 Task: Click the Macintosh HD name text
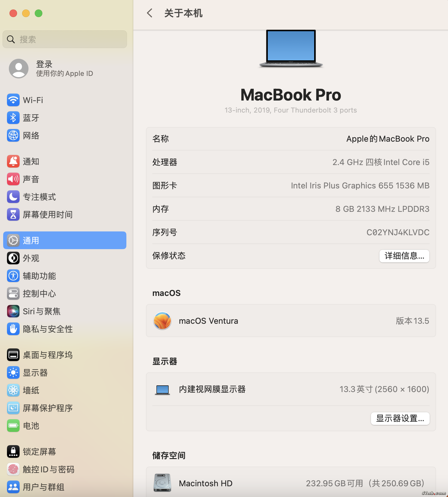coord(206,483)
